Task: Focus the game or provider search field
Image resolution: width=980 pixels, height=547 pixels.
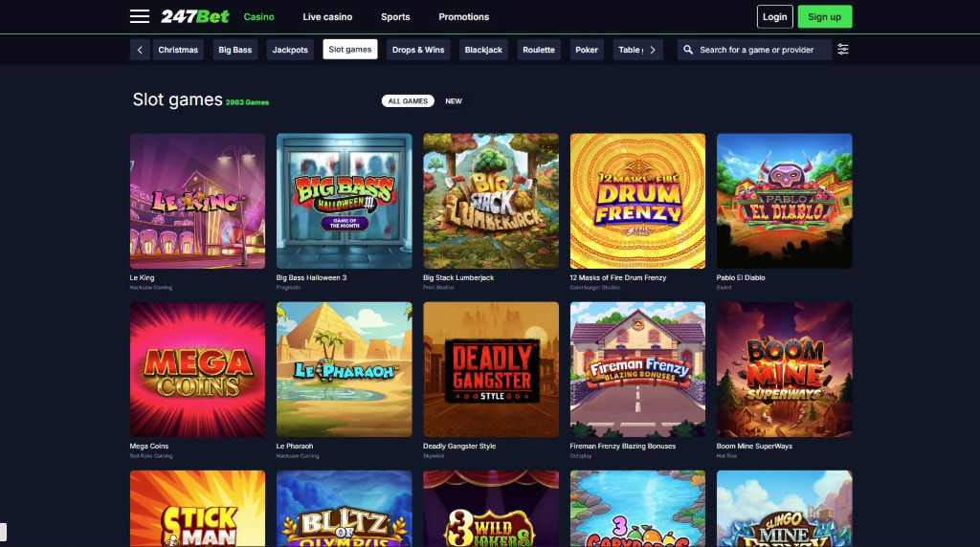Action: (x=754, y=50)
